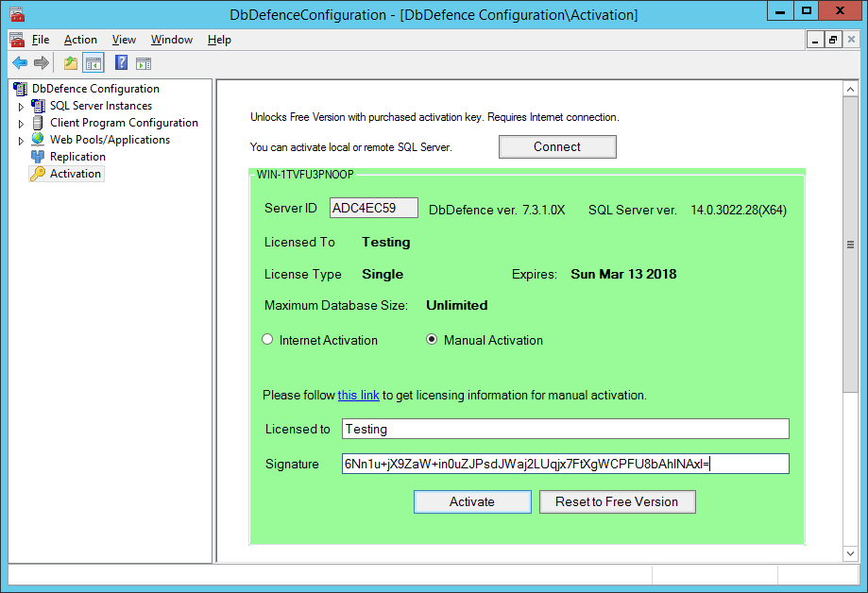Image resolution: width=868 pixels, height=593 pixels.
Task: Toggle the Show/Hide Action Pane icon
Action: click(144, 63)
